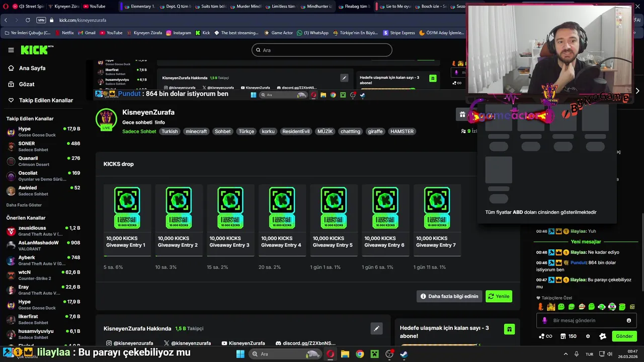Open Gmail bookmark
The width and height of the screenshot is (644, 362).
(87, 33)
